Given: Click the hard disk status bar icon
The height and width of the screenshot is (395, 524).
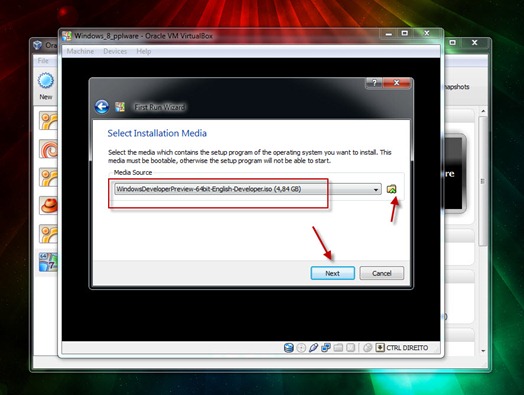Looking at the screenshot, I should pyautogui.click(x=289, y=348).
